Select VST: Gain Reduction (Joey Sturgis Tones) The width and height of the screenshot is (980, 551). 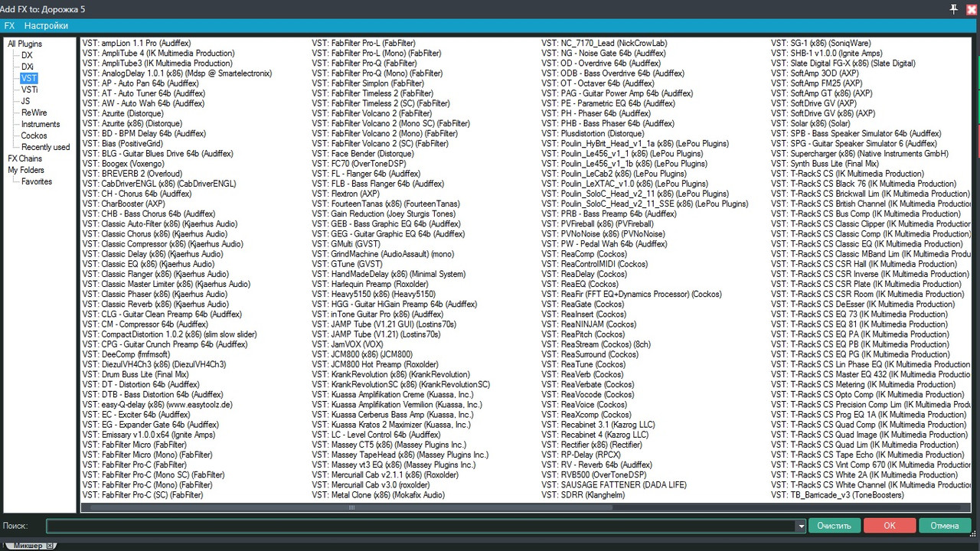(x=384, y=214)
